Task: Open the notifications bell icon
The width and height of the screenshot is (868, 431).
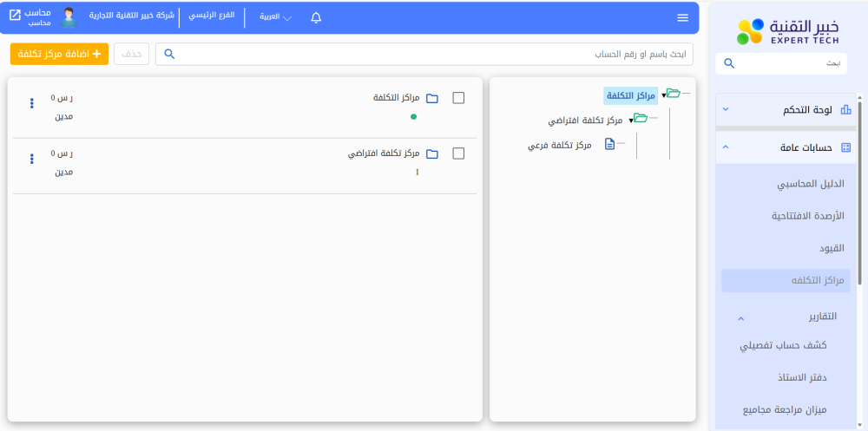Action: 316,17
